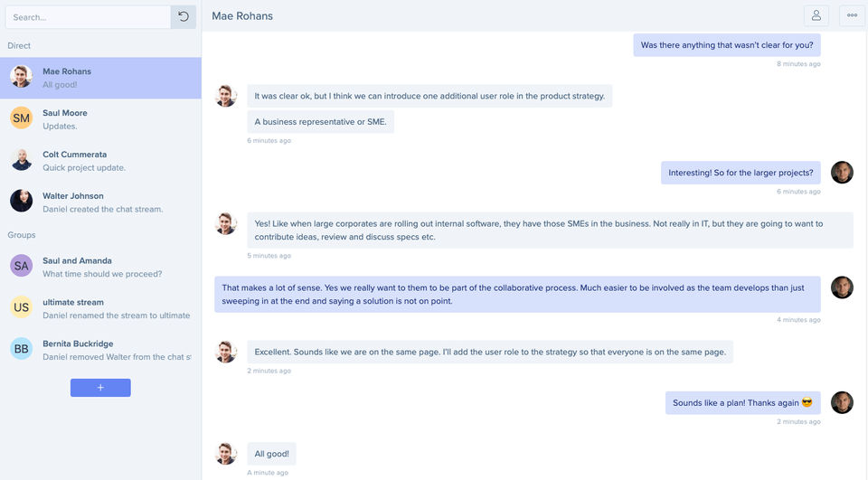Viewport: 868px width, 480px height.
Task: Click the SA group avatar
Action: pos(22,266)
